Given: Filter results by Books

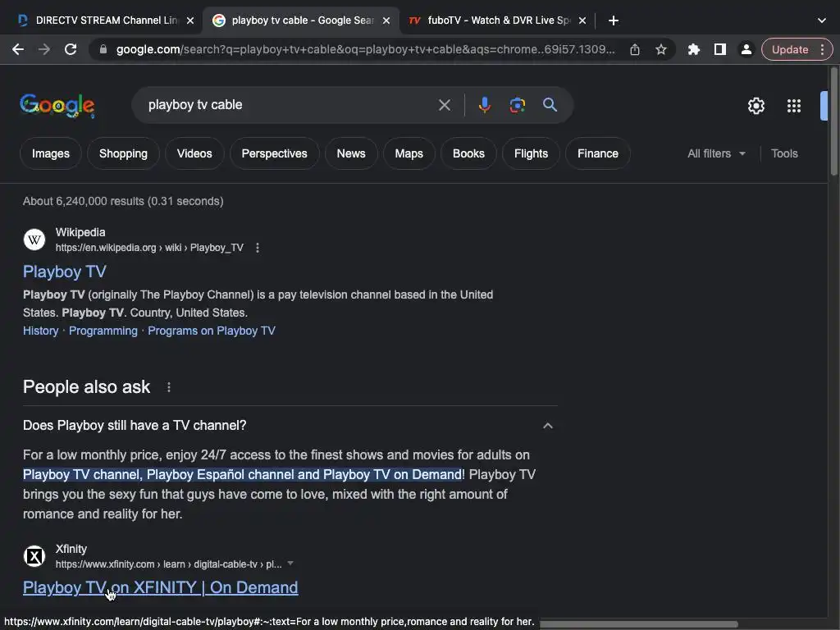Looking at the screenshot, I should pyautogui.click(x=468, y=153).
